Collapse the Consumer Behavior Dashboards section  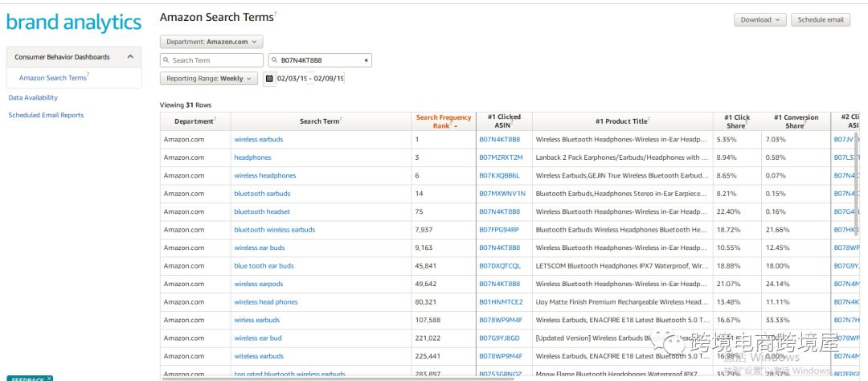(x=131, y=57)
